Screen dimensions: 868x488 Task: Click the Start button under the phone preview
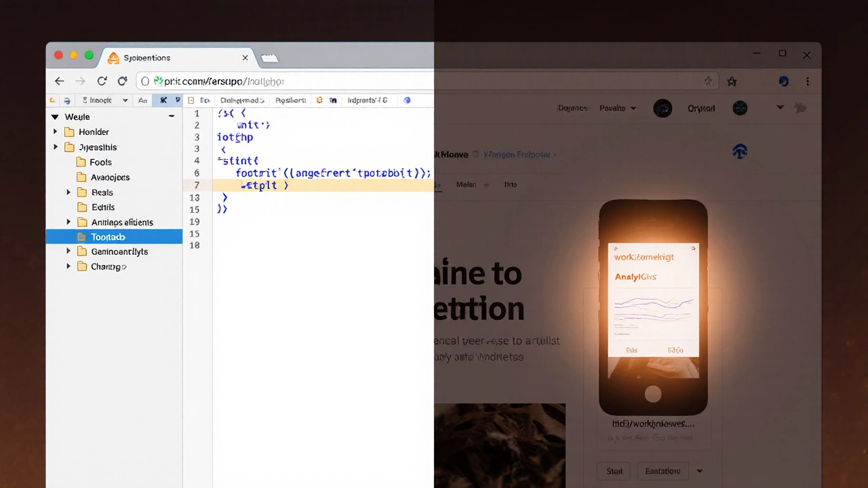pyautogui.click(x=614, y=470)
